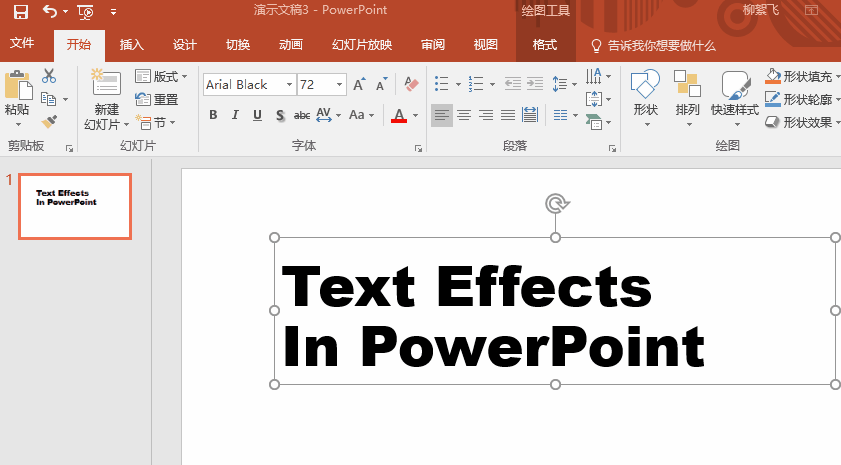Apply the red font color

point(399,115)
